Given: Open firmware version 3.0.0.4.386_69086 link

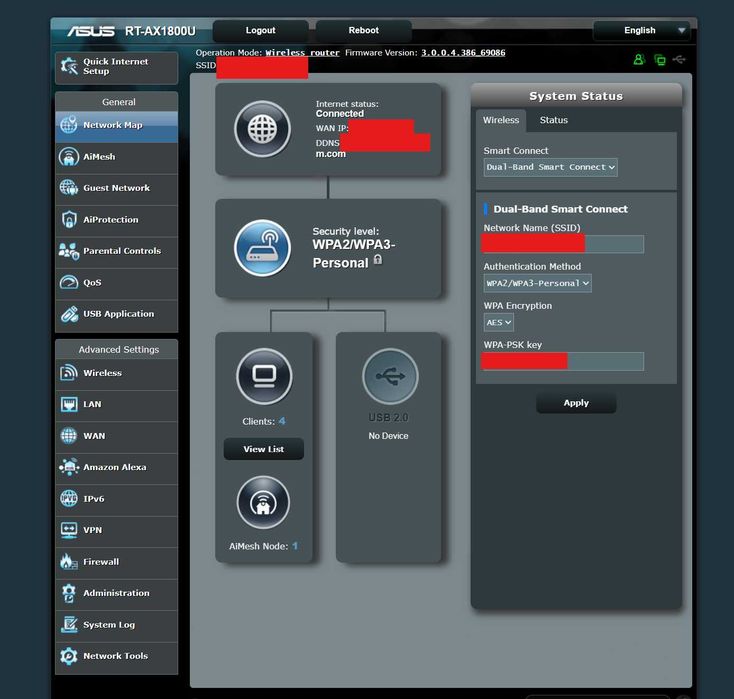Looking at the screenshot, I should [463, 53].
